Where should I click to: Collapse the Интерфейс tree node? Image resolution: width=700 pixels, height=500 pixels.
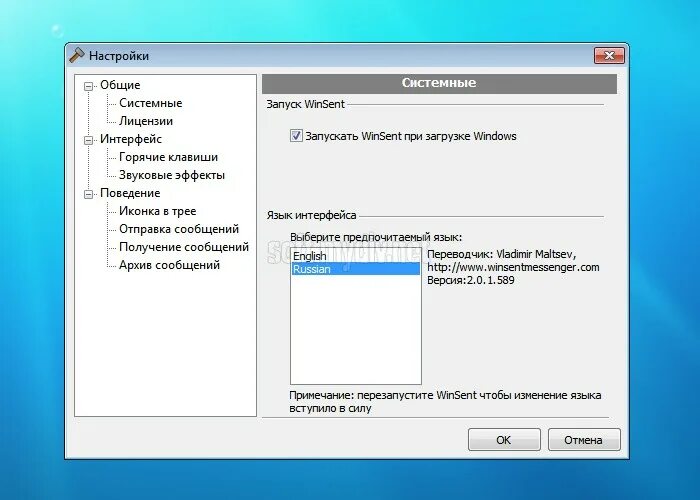(88, 140)
